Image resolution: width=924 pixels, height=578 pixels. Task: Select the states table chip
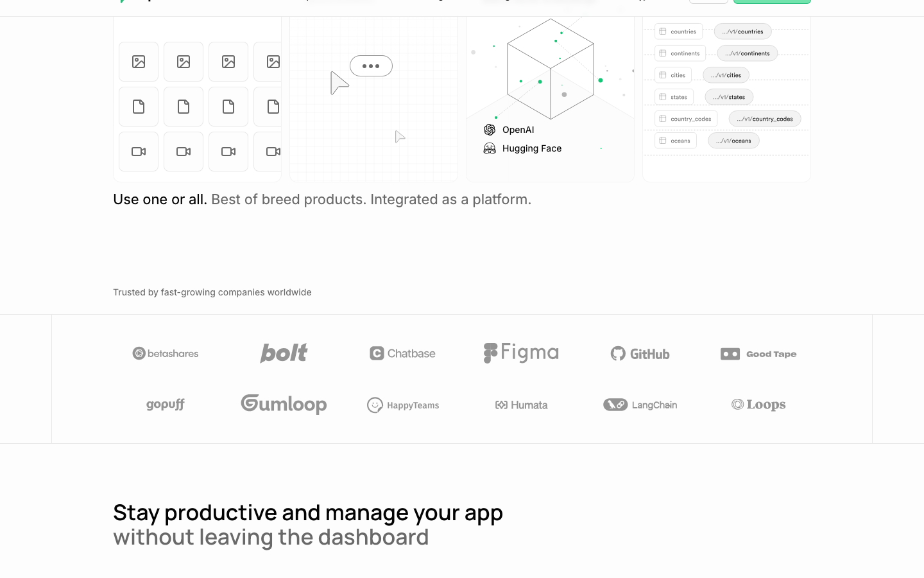(674, 97)
